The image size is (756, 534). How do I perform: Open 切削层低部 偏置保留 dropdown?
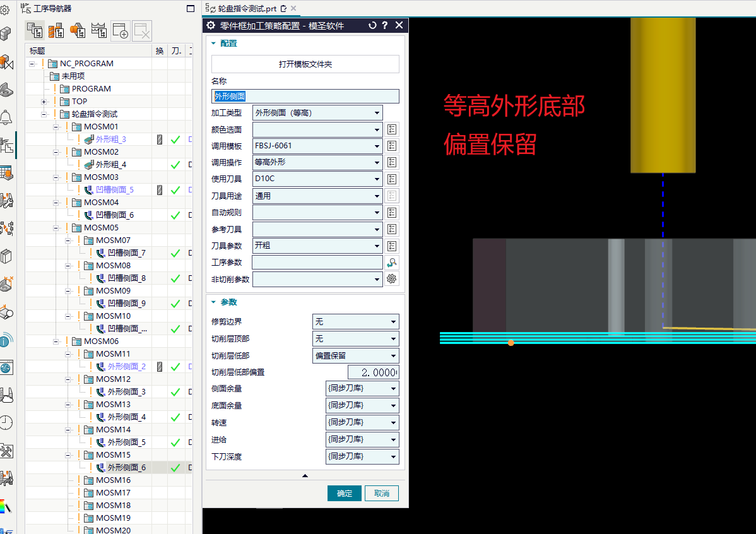coord(356,355)
